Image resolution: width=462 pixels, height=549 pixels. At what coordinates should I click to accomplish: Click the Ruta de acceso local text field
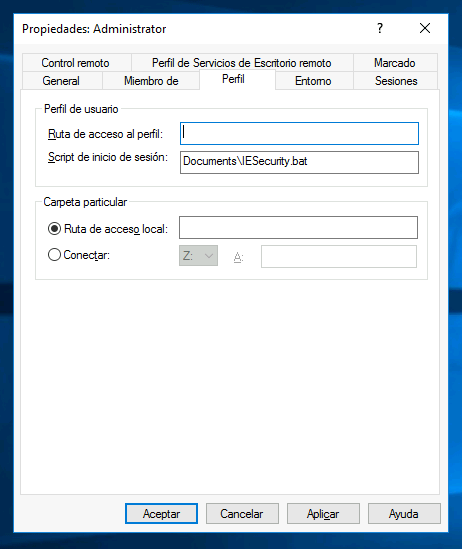(x=299, y=228)
